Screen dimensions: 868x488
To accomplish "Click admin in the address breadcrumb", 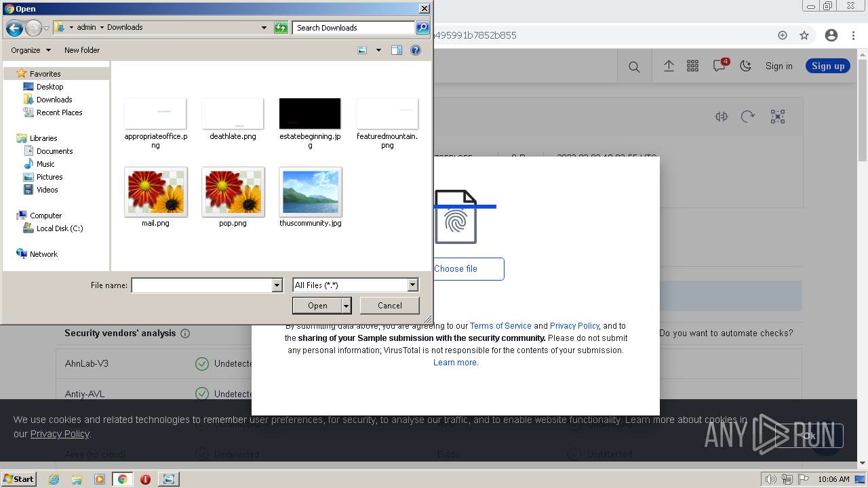I will (86, 27).
